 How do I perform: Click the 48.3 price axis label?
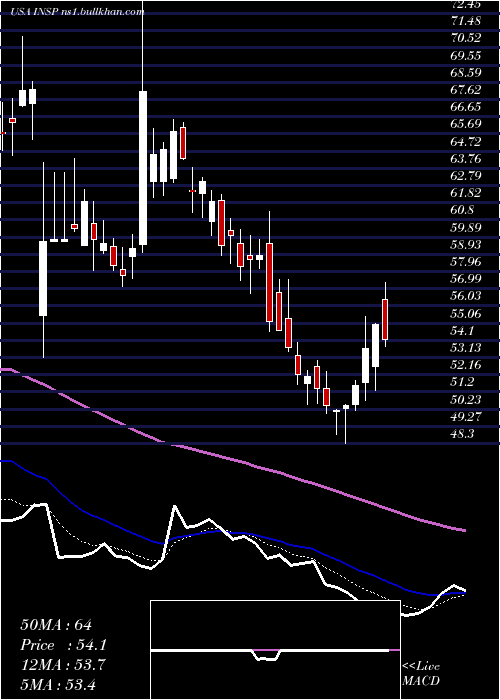point(462,434)
